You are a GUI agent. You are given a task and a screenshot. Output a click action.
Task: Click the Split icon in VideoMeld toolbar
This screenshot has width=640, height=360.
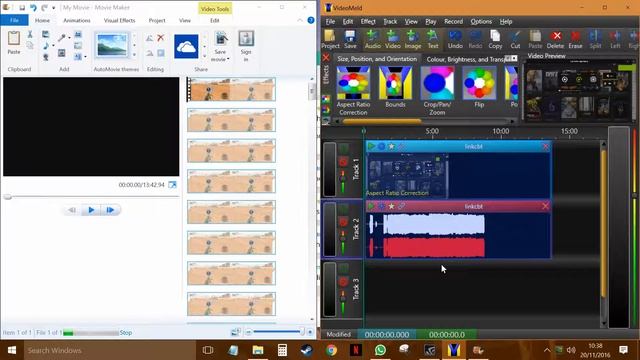(595, 39)
